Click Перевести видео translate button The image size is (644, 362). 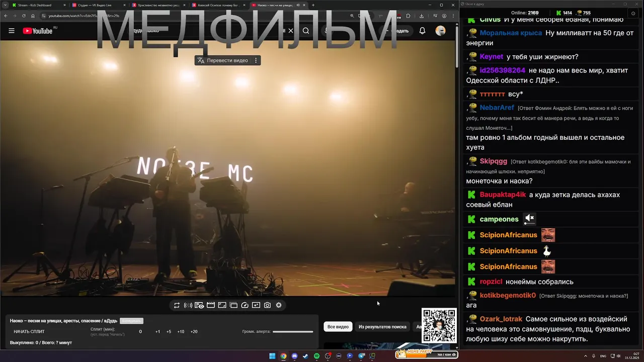[x=223, y=60]
